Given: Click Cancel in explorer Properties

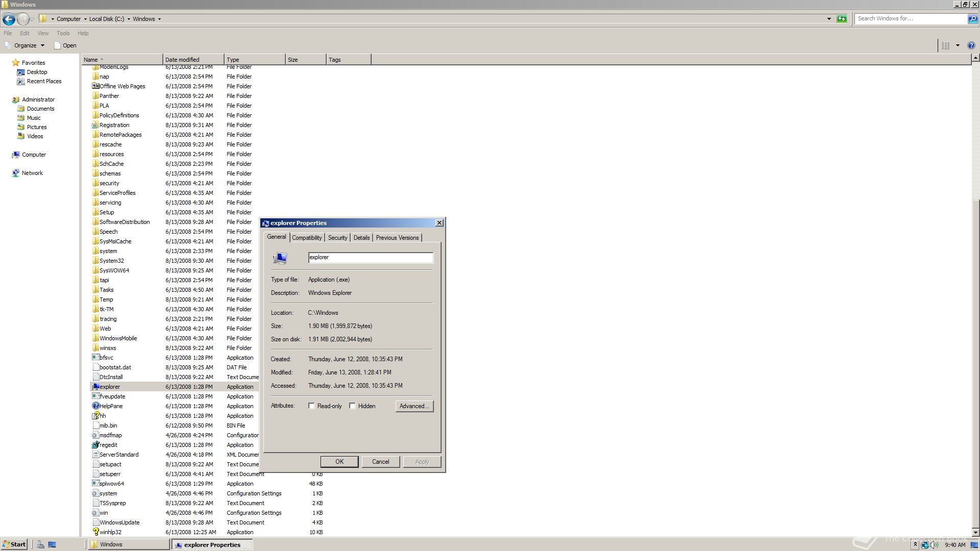Looking at the screenshot, I should 380,462.
